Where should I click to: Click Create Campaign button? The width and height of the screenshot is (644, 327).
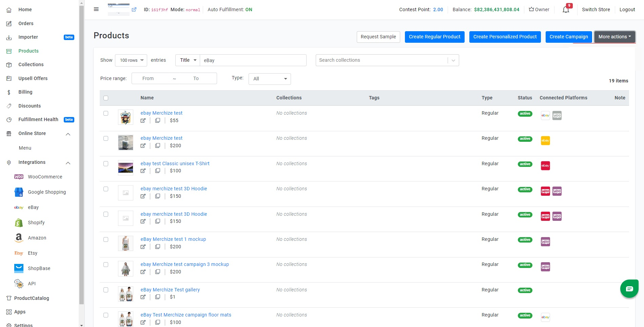[569, 37]
